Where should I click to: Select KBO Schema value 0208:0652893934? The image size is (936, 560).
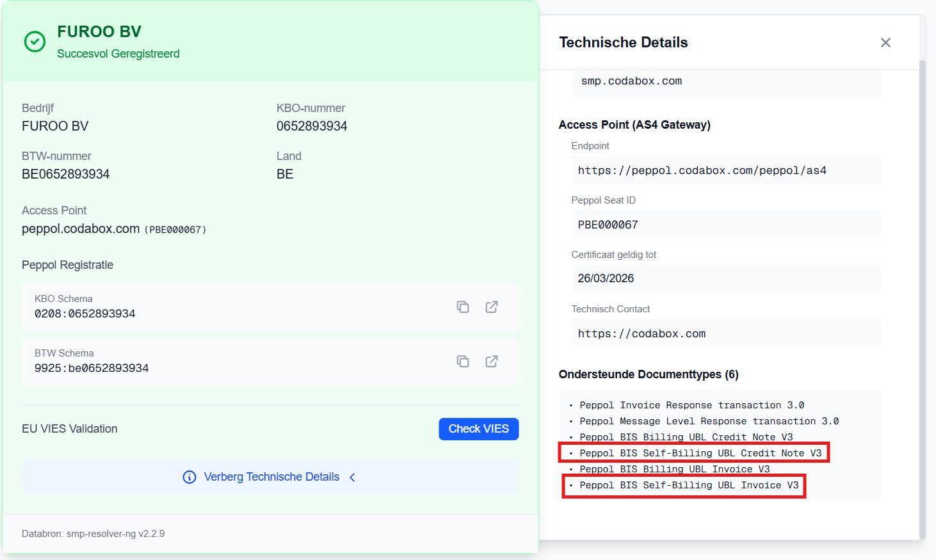[85, 314]
